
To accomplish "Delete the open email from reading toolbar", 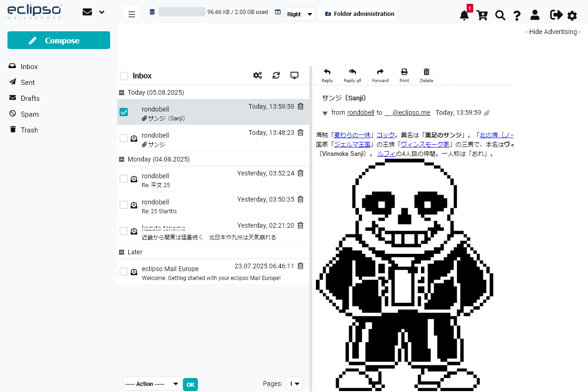I will 427,76.
